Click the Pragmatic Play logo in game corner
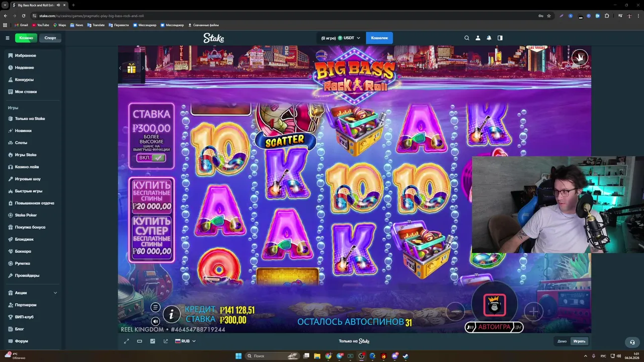Viewport: 644px width, 362px height. pyautogui.click(x=580, y=57)
